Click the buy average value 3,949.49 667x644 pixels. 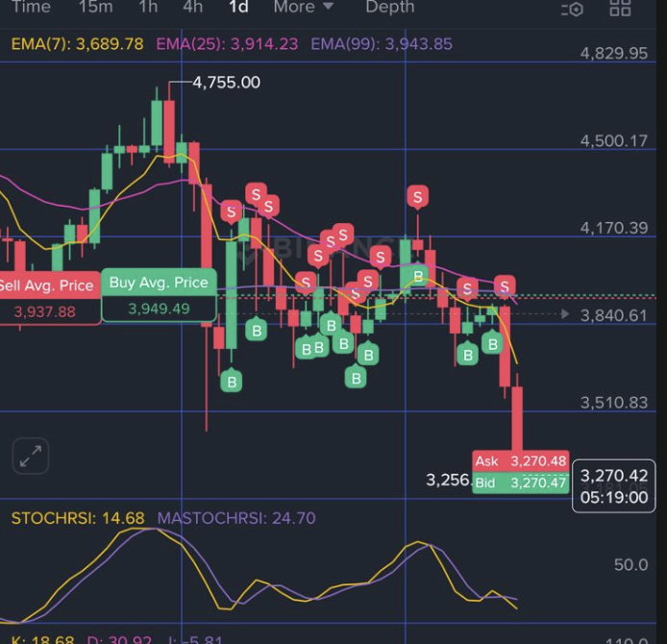(159, 309)
